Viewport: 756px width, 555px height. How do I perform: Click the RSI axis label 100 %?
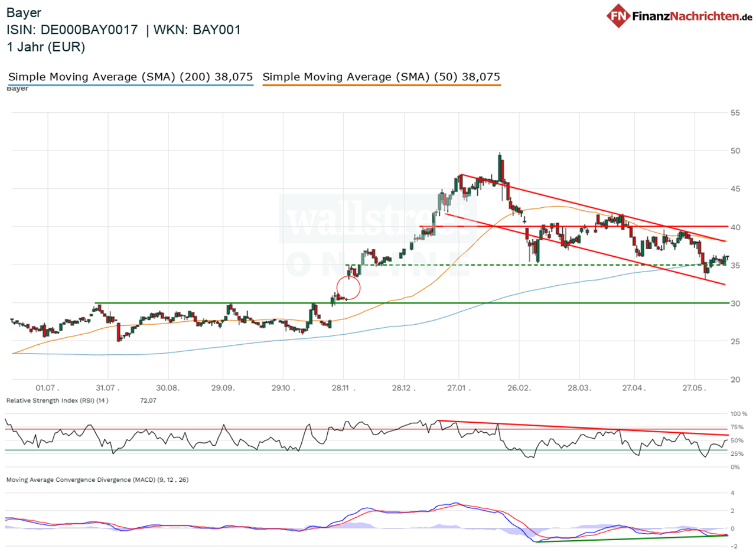click(x=739, y=414)
